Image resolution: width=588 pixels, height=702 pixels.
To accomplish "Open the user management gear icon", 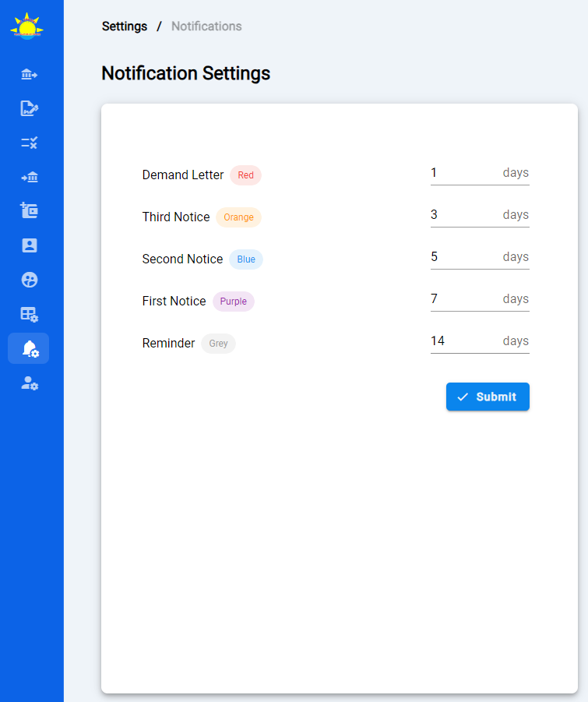I will pyautogui.click(x=29, y=383).
